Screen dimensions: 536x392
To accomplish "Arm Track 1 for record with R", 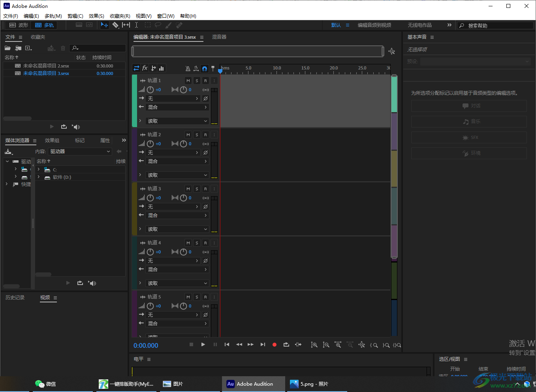I will coord(205,81).
